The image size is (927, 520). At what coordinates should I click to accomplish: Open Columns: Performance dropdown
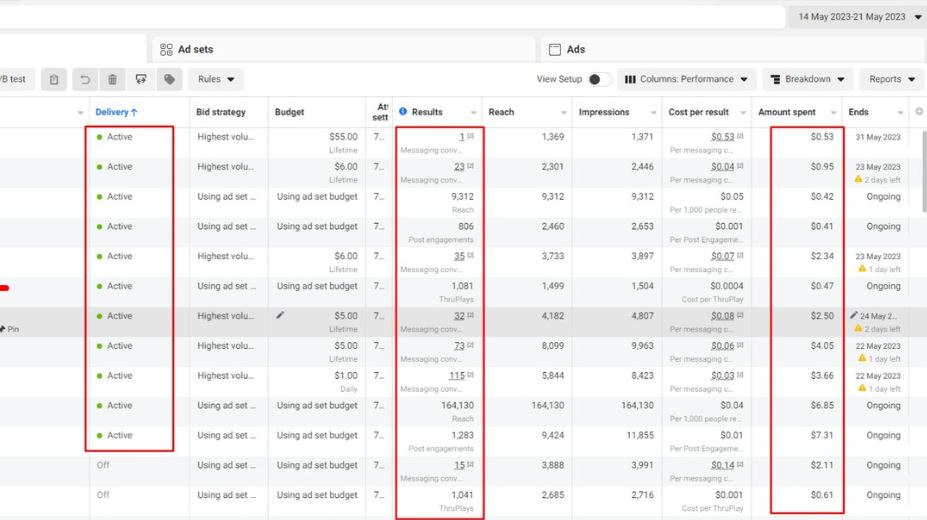(686, 79)
